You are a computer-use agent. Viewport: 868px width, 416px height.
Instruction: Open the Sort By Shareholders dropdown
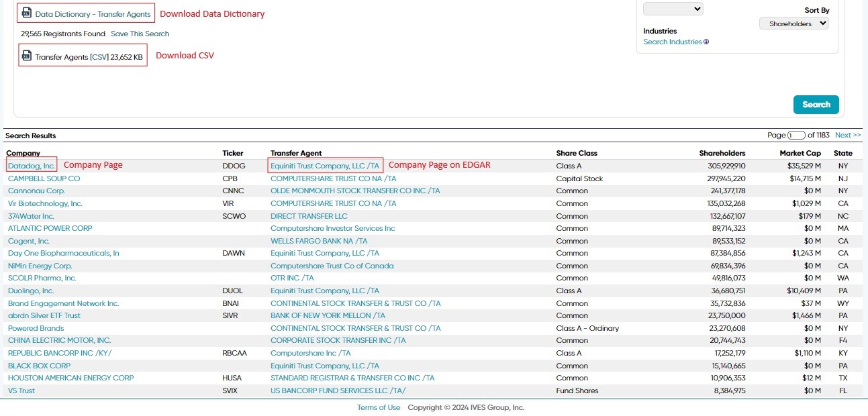(794, 23)
